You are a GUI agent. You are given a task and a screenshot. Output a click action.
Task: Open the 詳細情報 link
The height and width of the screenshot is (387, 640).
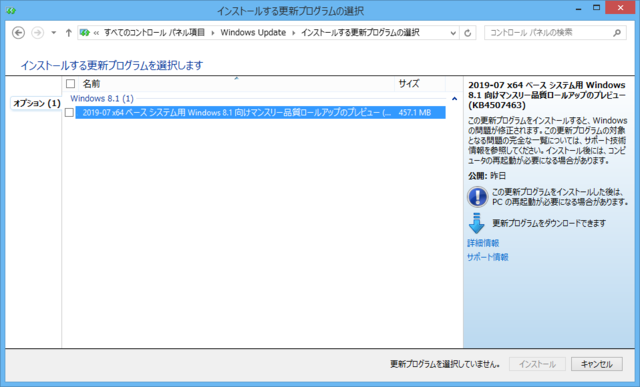click(x=483, y=243)
